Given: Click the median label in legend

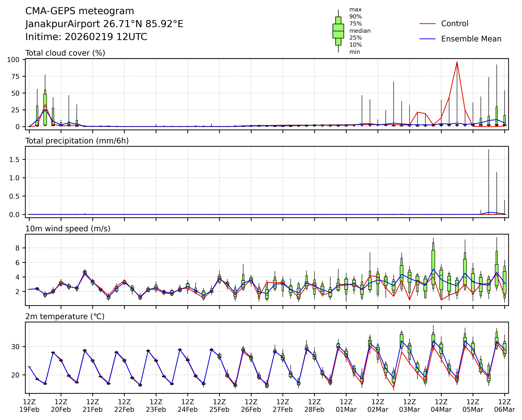Looking at the screenshot, I should [360, 31].
